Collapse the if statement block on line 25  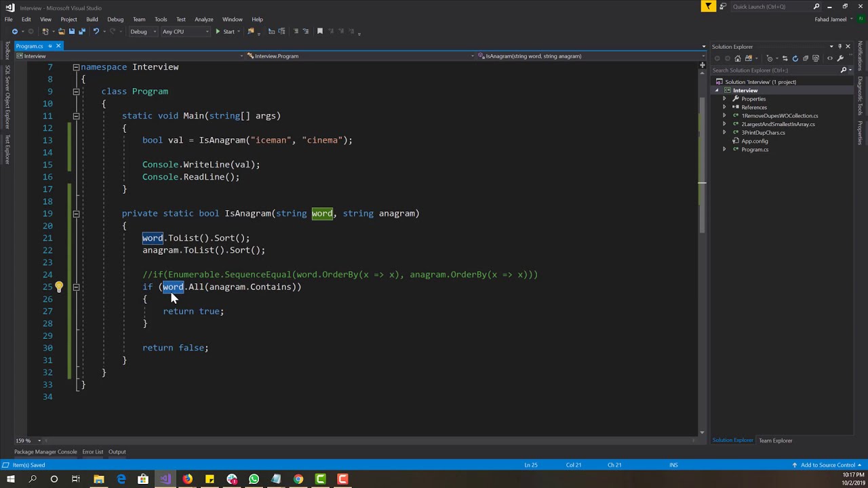(x=76, y=287)
